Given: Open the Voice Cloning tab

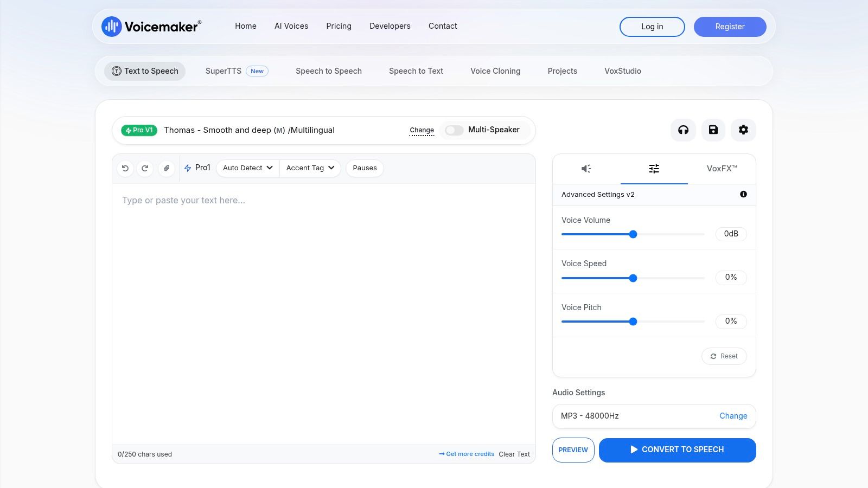Looking at the screenshot, I should [495, 71].
